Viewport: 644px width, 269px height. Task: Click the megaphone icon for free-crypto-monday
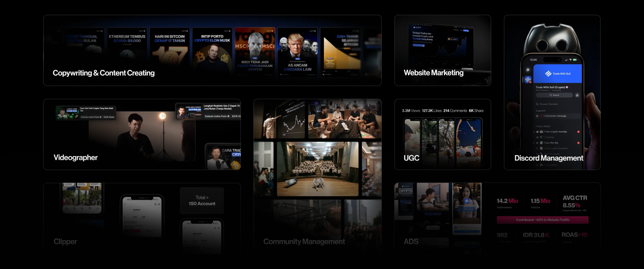(537, 132)
